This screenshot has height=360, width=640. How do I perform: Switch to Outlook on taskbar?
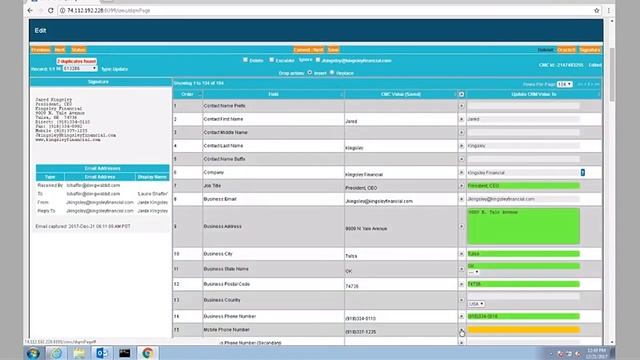click(x=102, y=353)
